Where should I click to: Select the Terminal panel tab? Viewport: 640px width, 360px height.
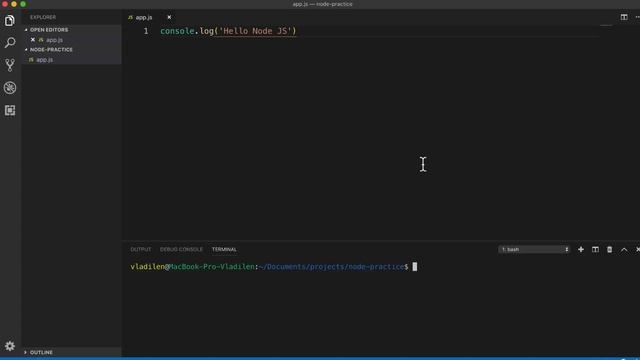224,249
